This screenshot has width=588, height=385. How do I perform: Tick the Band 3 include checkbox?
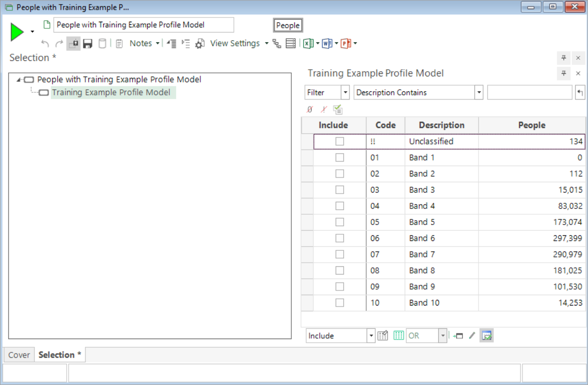click(x=340, y=190)
